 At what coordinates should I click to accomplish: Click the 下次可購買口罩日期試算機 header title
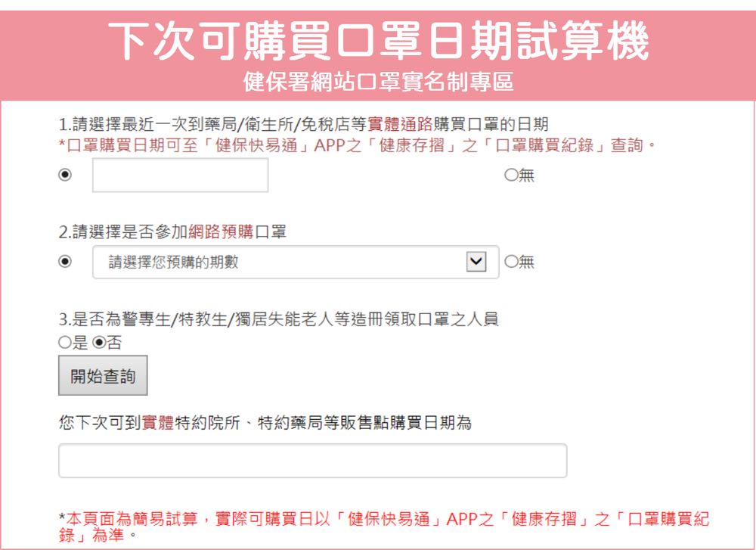click(378, 42)
